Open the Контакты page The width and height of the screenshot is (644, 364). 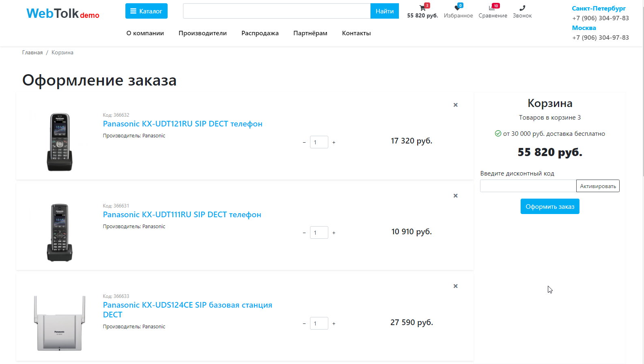coord(356,33)
